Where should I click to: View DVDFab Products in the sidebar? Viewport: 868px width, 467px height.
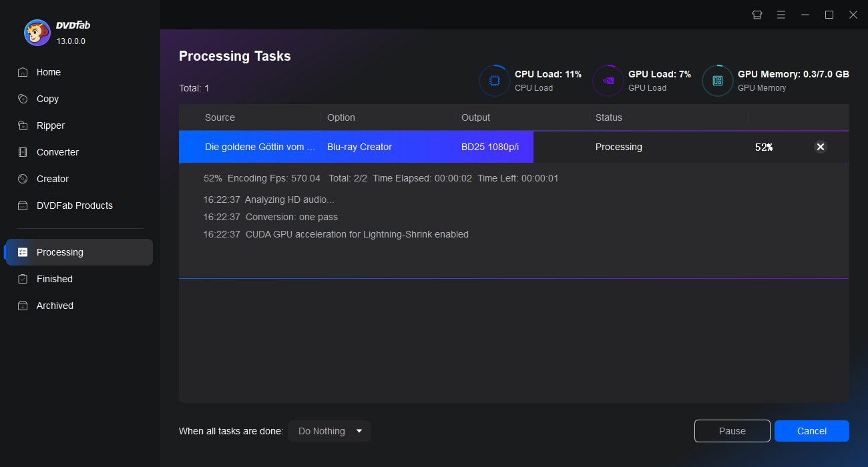73,205
